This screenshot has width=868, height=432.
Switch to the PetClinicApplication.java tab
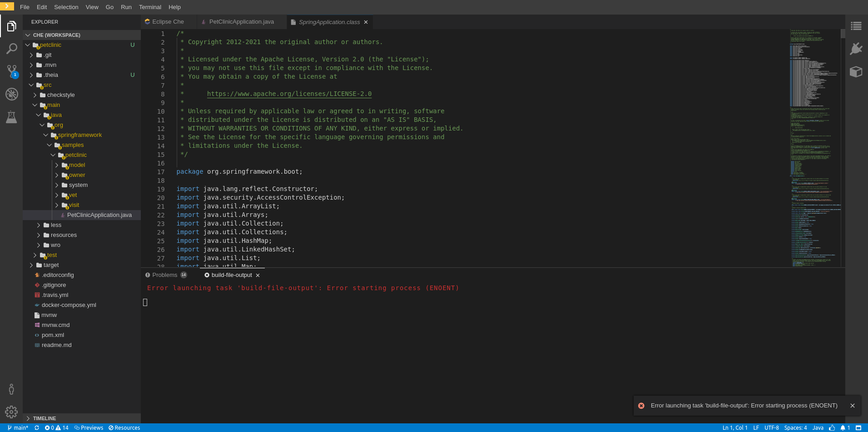coord(241,21)
